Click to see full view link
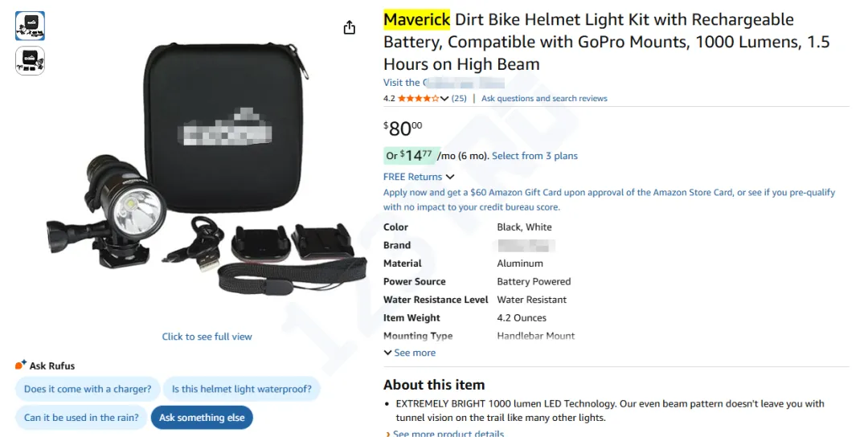The width and height of the screenshot is (868, 437). (207, 337)
